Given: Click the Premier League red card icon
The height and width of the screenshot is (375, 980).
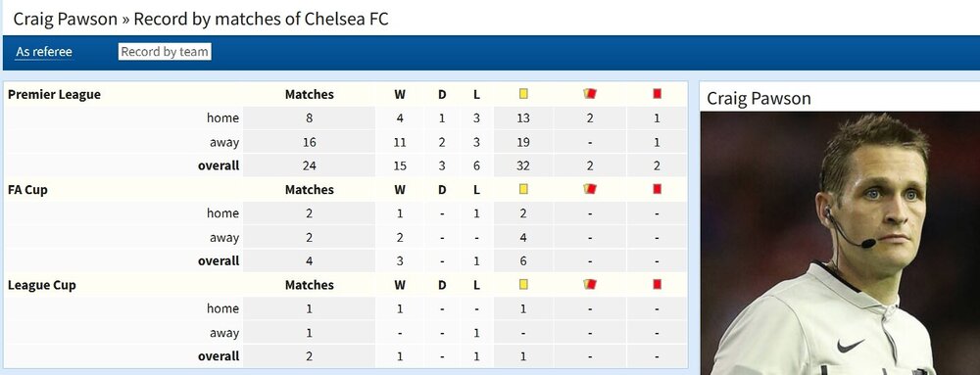Looking at the screenshot, I should coord(657,94).
